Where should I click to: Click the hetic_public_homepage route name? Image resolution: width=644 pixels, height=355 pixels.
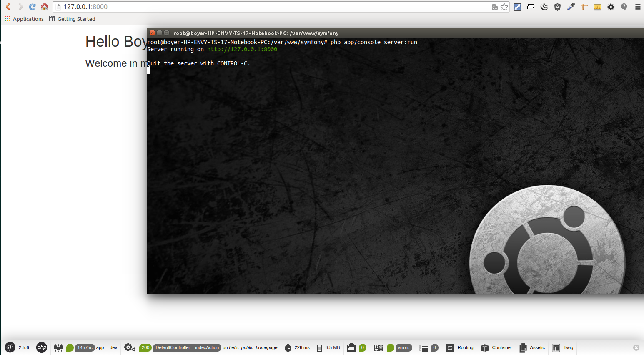pyautogui.click(x=253, y=347)
